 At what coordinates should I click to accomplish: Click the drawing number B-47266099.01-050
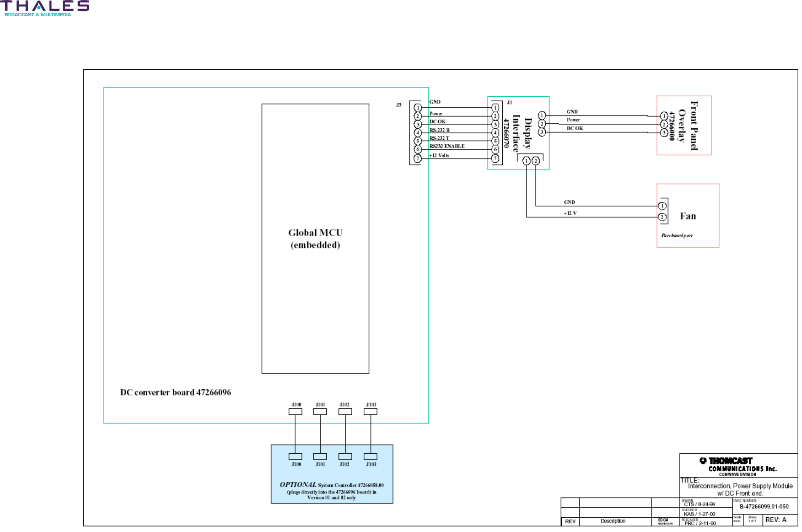(x=764, y=507)
